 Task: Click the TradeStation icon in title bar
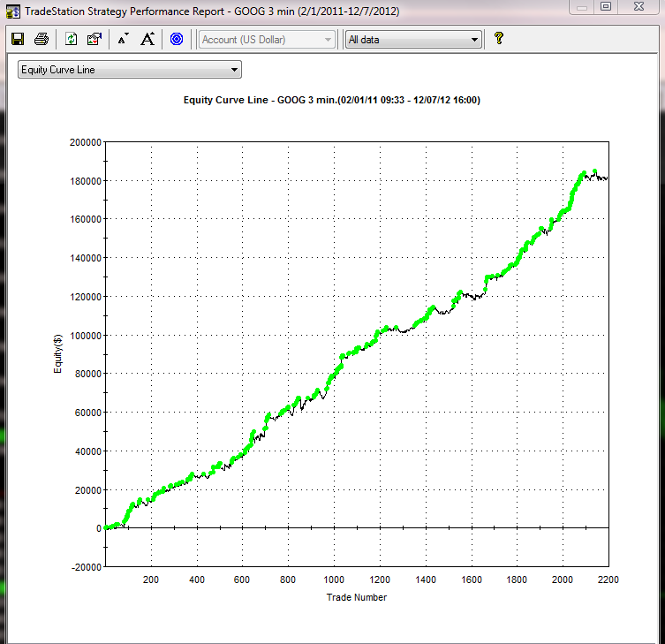coord(12,11)
